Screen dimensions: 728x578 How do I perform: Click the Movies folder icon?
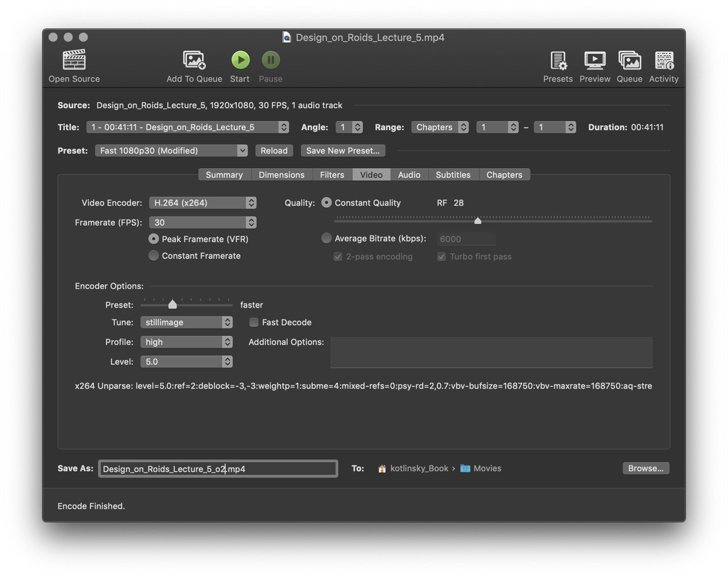point(465,468)
